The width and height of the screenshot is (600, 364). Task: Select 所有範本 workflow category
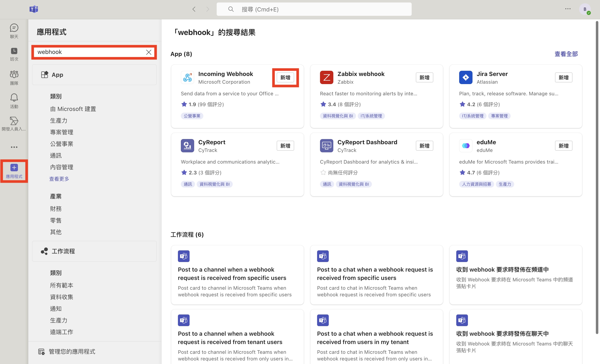62,285
